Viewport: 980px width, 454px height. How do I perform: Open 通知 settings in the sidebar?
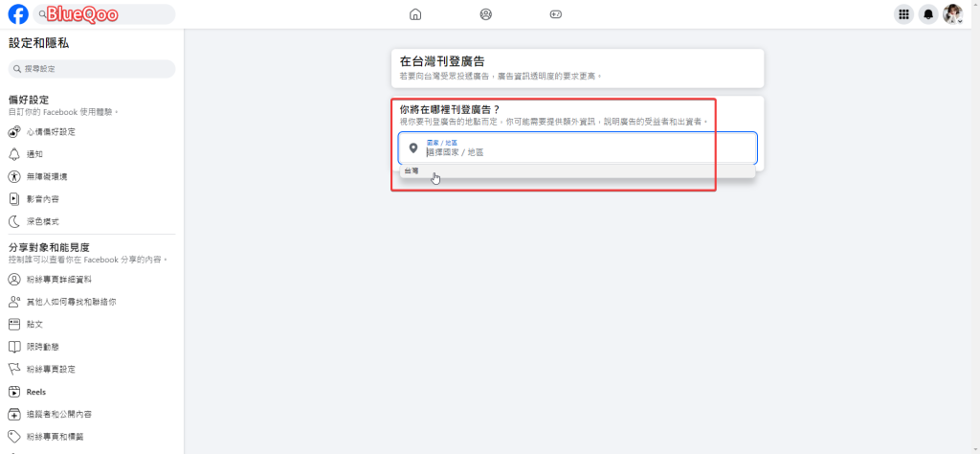coord(34,153)
